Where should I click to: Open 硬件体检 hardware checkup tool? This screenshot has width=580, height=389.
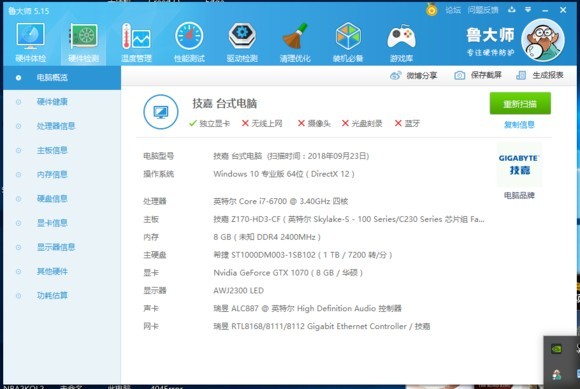[x=30, y=43]
